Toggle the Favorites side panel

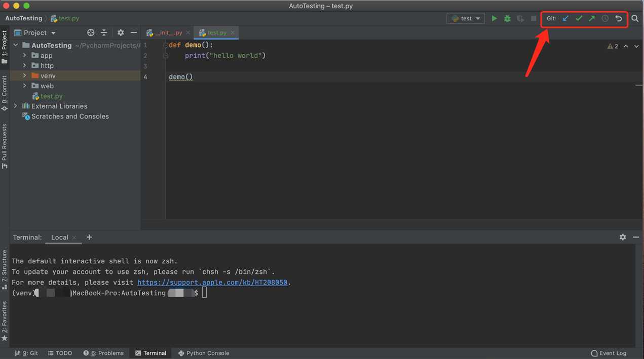[x=5, y=321]
